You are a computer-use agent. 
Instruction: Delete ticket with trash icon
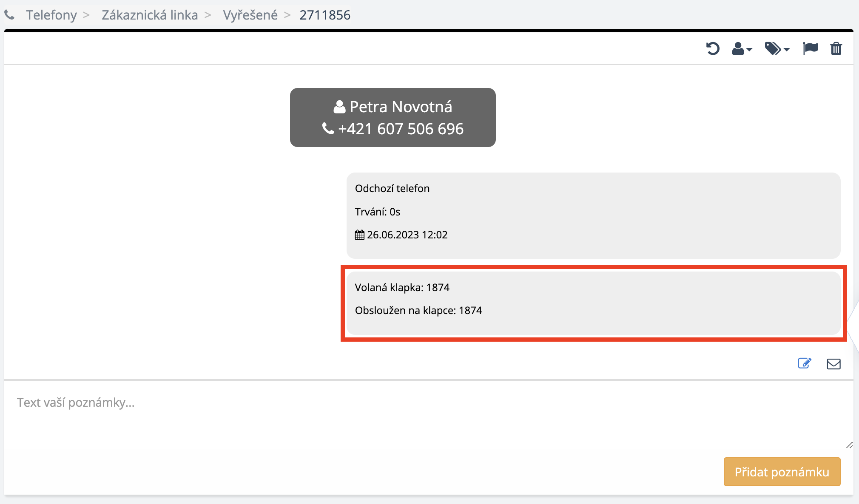[836, 48]
